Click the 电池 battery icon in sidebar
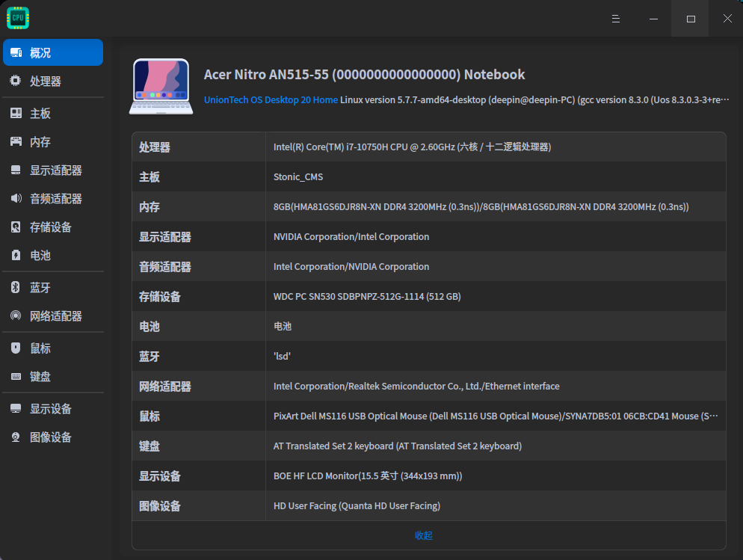Viewport: 743px width, 560px height. coord(16,256)
